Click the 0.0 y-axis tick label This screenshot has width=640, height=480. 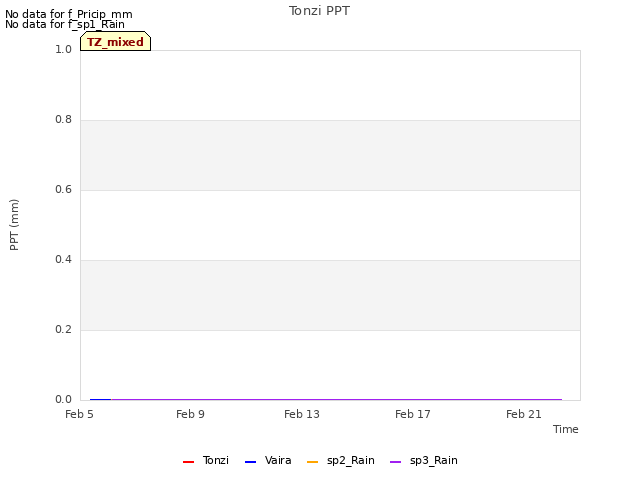point(63,400)
